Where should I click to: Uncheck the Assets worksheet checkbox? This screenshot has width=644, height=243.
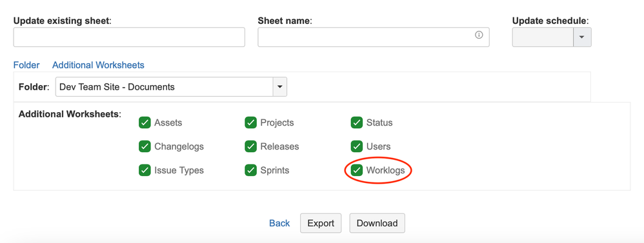145,122
